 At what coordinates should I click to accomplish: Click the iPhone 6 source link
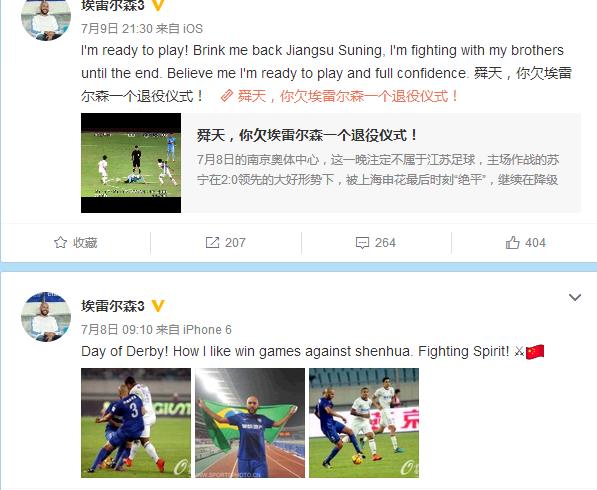(x=207, y=329)
